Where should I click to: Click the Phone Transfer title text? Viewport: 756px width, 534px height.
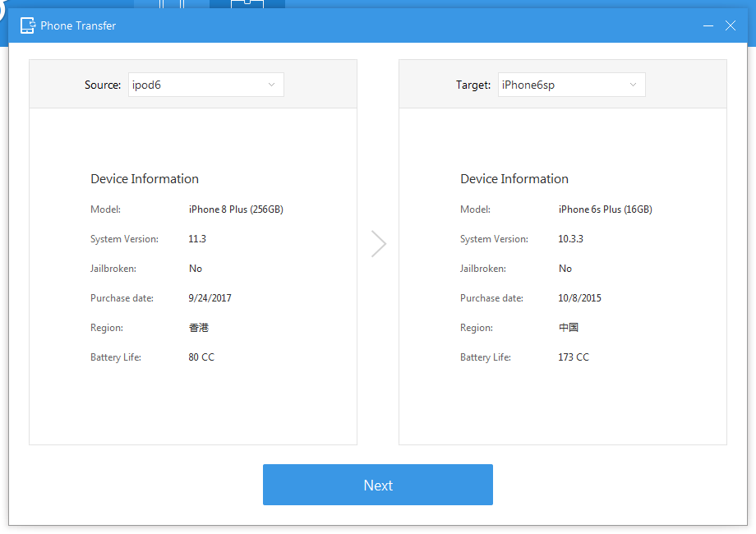pyautogui.click(x=78, y=25)
